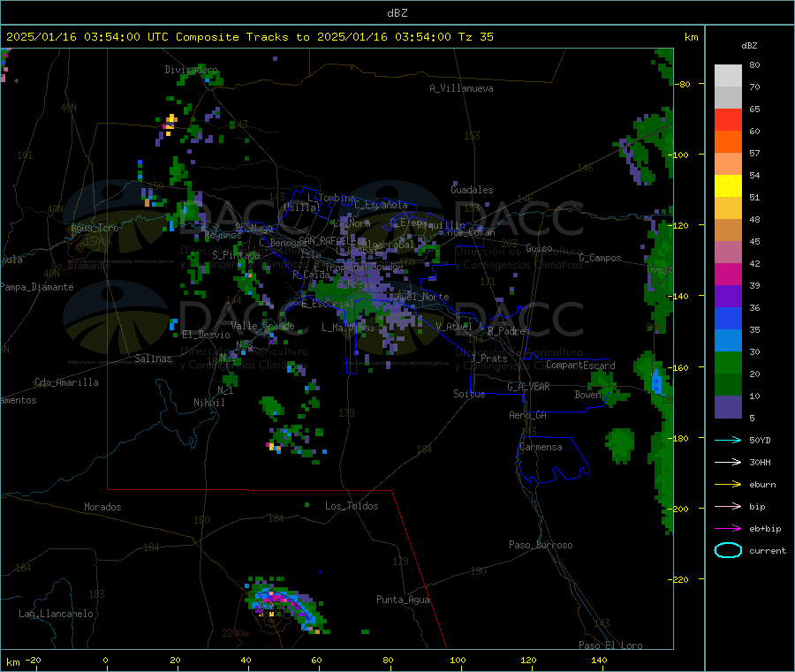
Task: Click the orange 57 dBZ color swatch
Action: pos(728,142)
